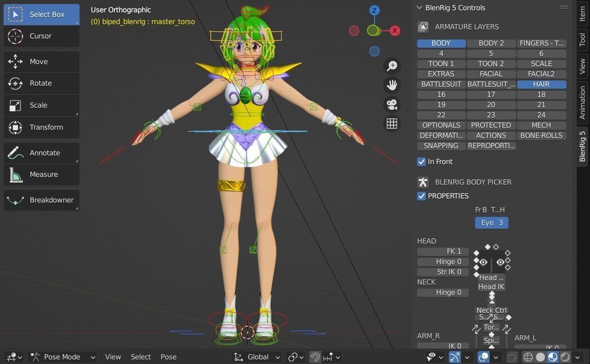Click the ACTIONS layer button
This screenshot has height=364, width=590.
point(491,135)
